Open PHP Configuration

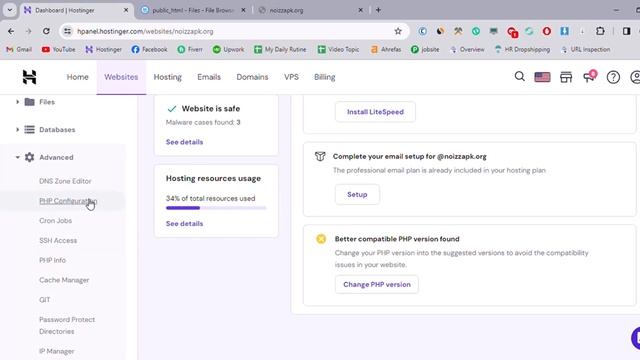pyautogui.click(x=68, y=201)
